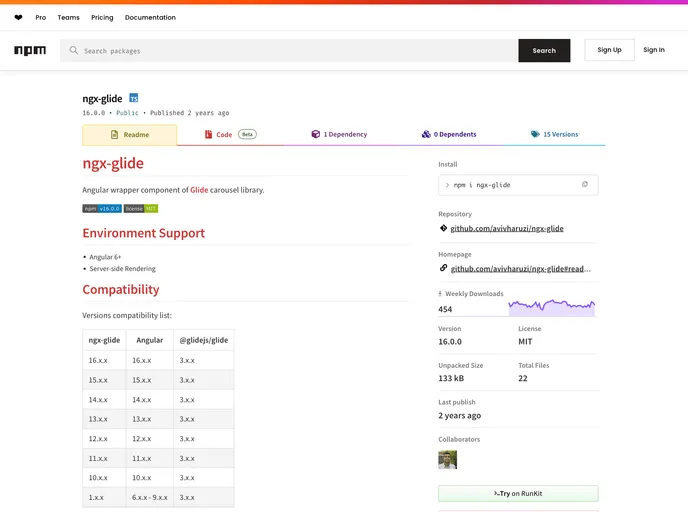Click the 6.x.x - 9.x.x table cell
Screen dimensions: 688x512
pyautogui.click(x=150, y=498)
